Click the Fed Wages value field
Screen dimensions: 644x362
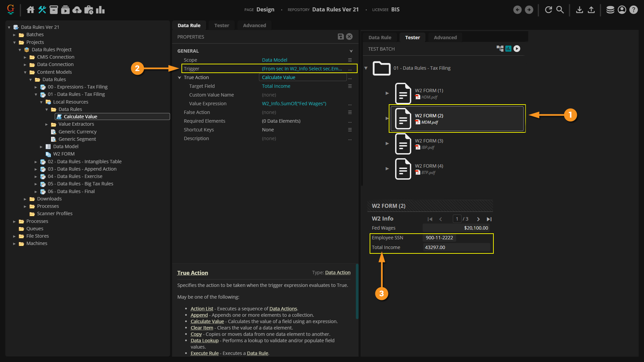456,228
